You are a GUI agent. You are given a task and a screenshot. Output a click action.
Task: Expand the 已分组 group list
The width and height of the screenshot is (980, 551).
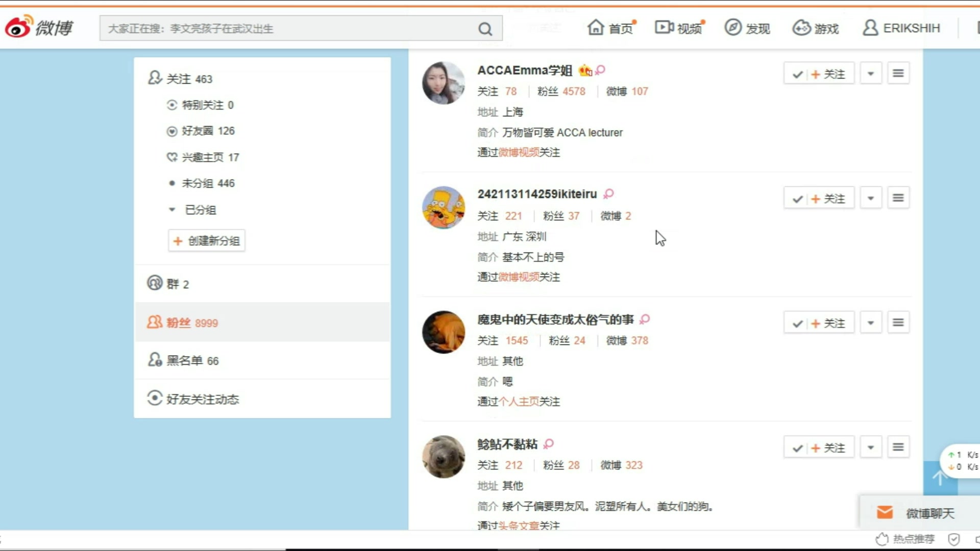(172, 210)
